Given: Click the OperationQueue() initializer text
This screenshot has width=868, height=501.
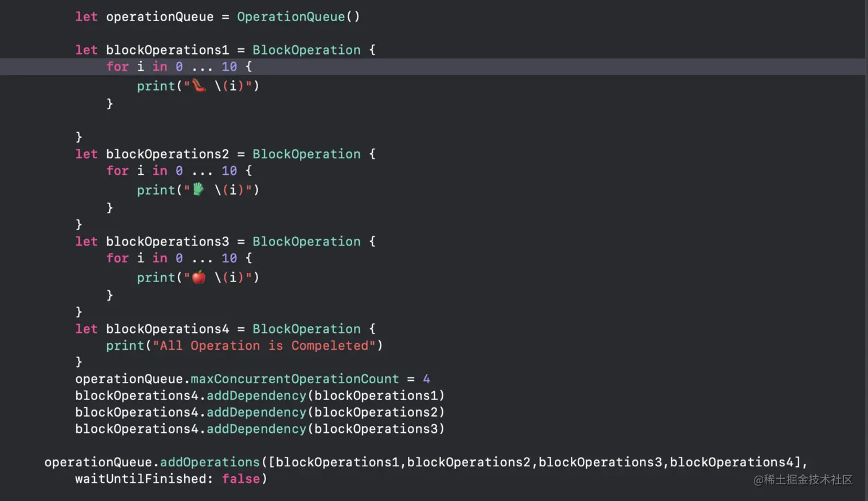Looking at the screenshot, I should 298,17.
